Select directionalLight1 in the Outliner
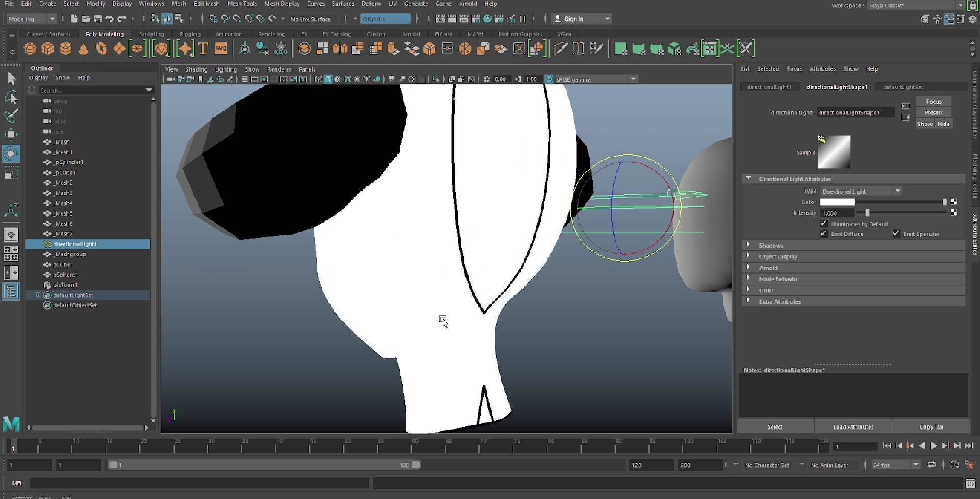The height and width of the screenshot is (499, 980). [74, 244]
